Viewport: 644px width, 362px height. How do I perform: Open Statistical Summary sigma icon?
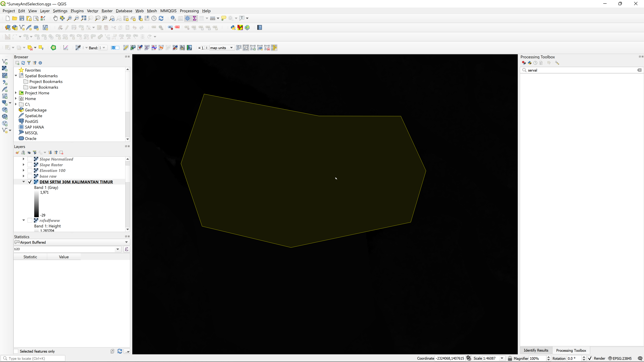coord(195,18)
